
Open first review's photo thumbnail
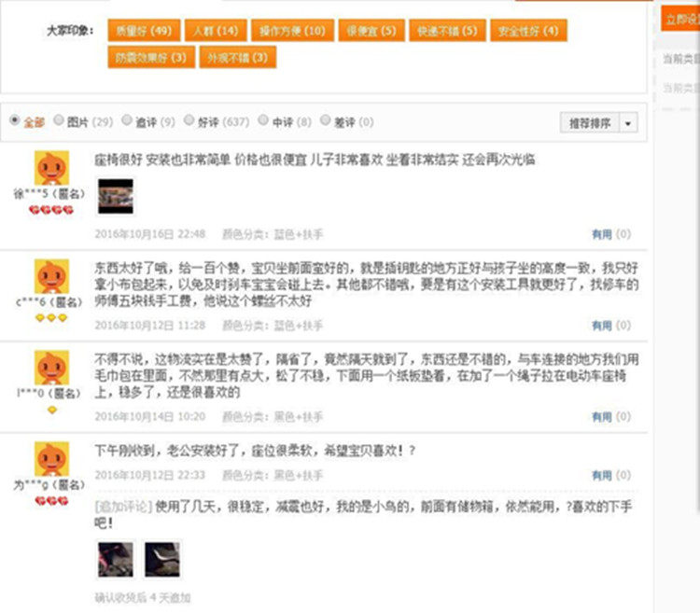point(116,196)
